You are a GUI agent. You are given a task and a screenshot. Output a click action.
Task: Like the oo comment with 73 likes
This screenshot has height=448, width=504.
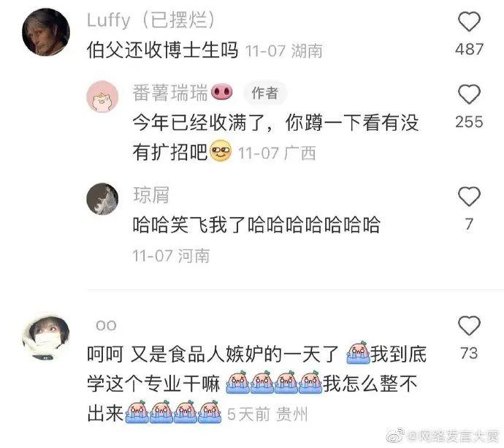tap(469, 325)
